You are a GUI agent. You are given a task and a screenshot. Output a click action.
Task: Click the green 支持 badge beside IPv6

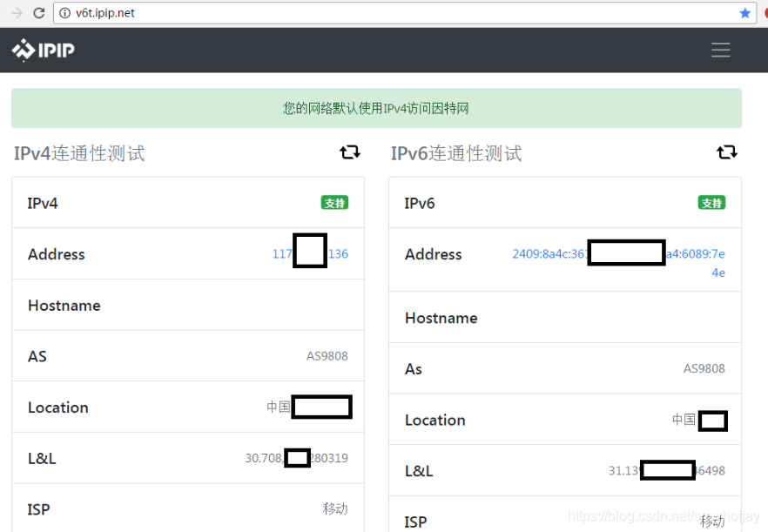click(x=711, y=202)
